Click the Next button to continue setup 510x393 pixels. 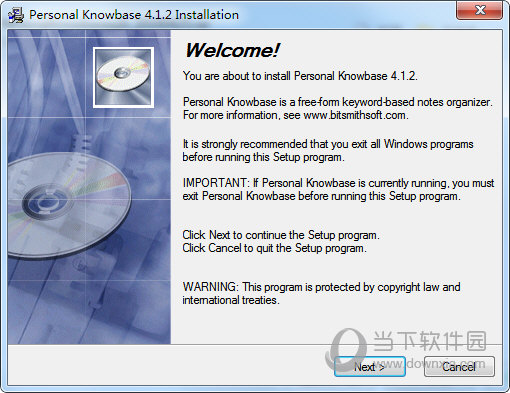pyautogui.click(x=370, y=367)
